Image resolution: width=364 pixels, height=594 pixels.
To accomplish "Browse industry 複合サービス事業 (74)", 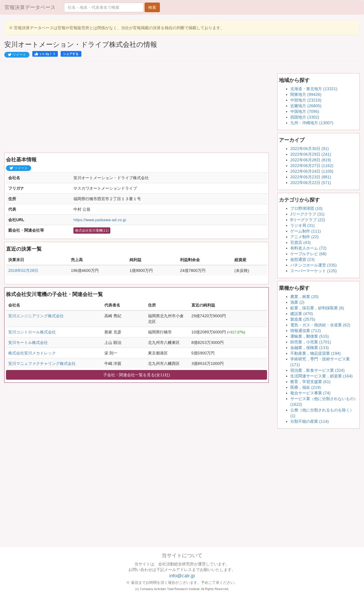I will tap(310, 393).
